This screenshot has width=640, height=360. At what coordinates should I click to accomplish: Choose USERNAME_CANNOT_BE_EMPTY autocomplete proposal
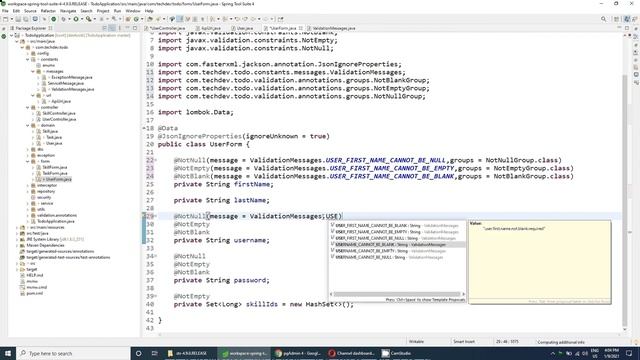click(x=398, y=251)
